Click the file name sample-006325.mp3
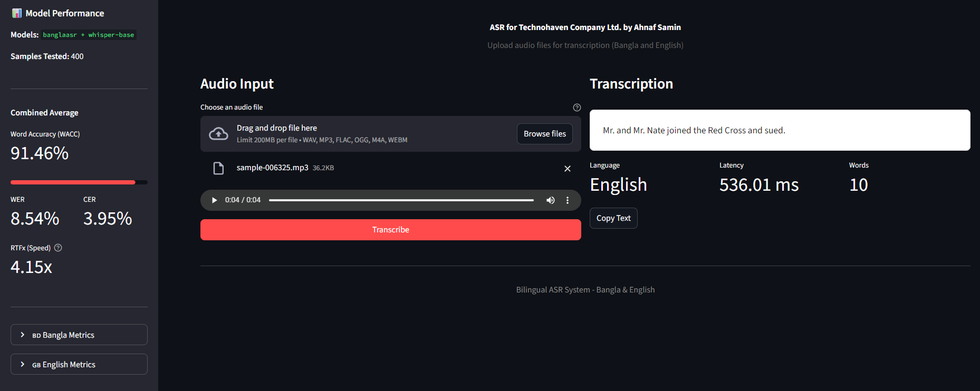Image resolution: width=980 pixels, height=391 pixels. [272, 168]
